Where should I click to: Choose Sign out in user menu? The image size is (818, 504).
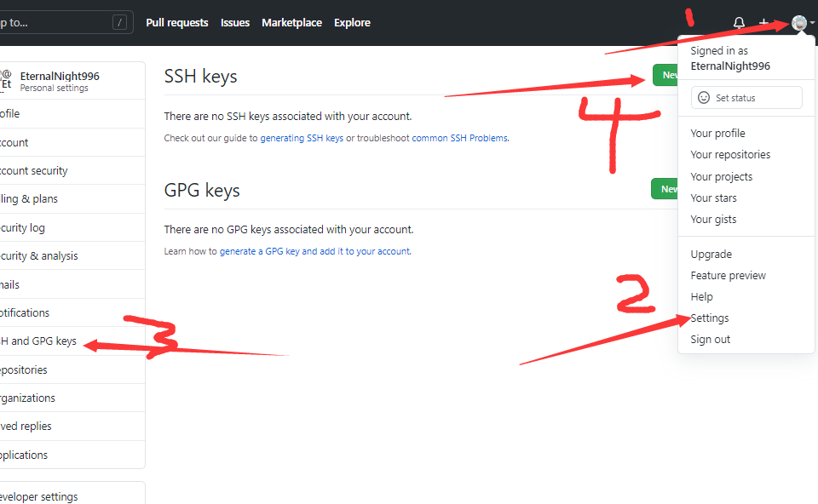coord(710,340)
